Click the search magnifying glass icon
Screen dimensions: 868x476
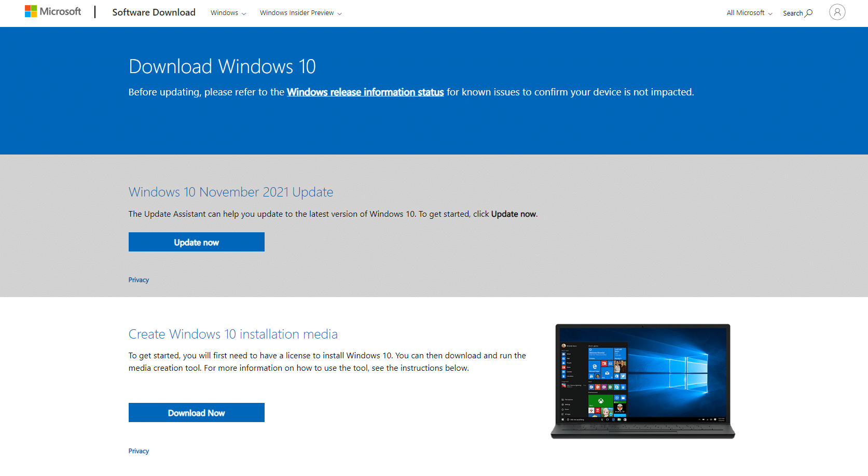[x=809, y=13]
